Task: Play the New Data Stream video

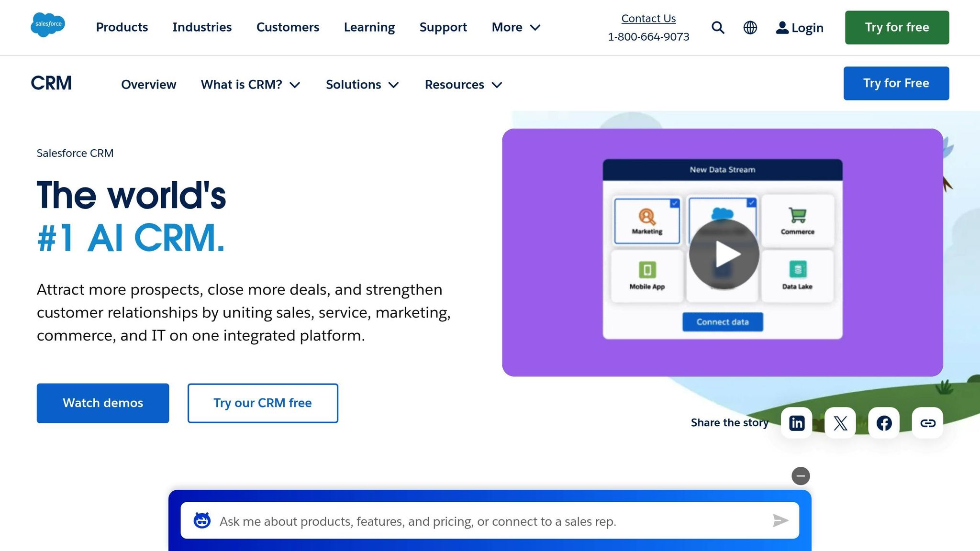Action: click(724, 254)
